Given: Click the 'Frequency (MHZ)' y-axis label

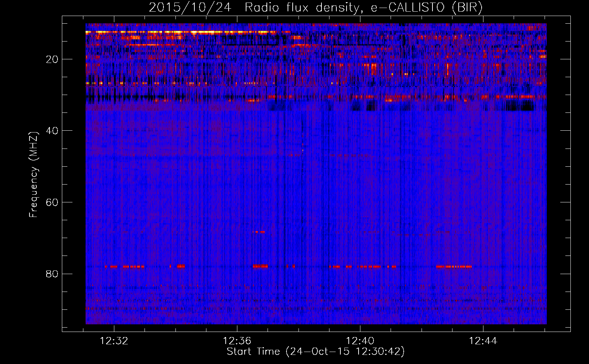Looking at the screenshot, I should click(33, 175).
